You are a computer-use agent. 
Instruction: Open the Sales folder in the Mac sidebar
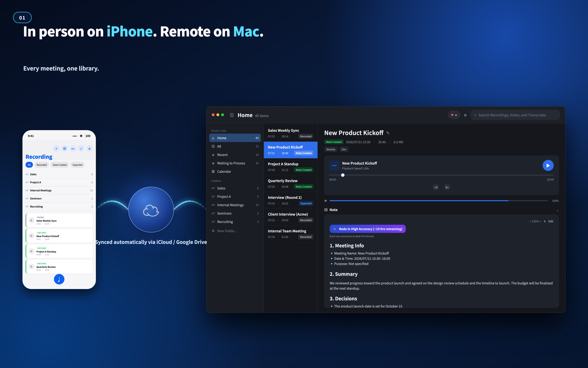[x=235, y=188]
